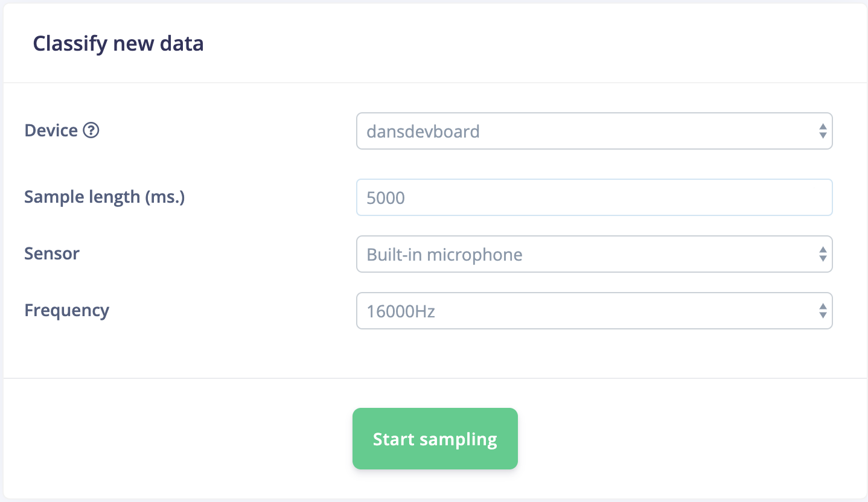Screen dimensions: 868x502
Task: Click the Frequency selector's up-down arrows
Action: (x=822, y=311)
